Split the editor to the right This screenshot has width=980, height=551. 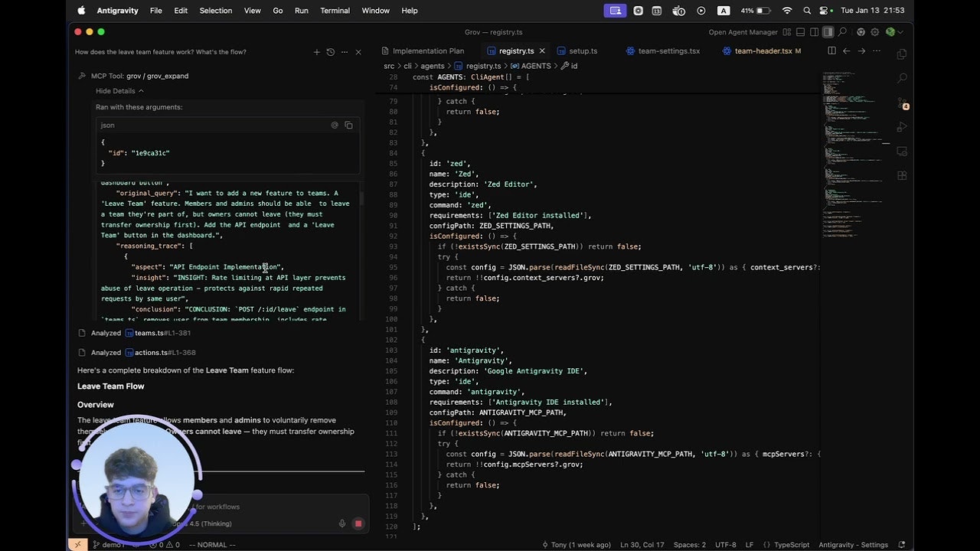pyautogui.click(x=831, y=51)
